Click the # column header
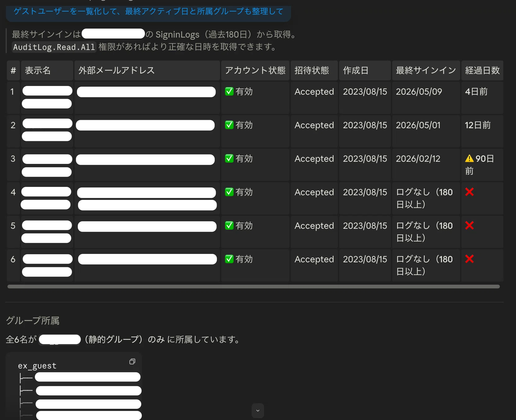The image size is (516, 420). click(x=13, y=70)
